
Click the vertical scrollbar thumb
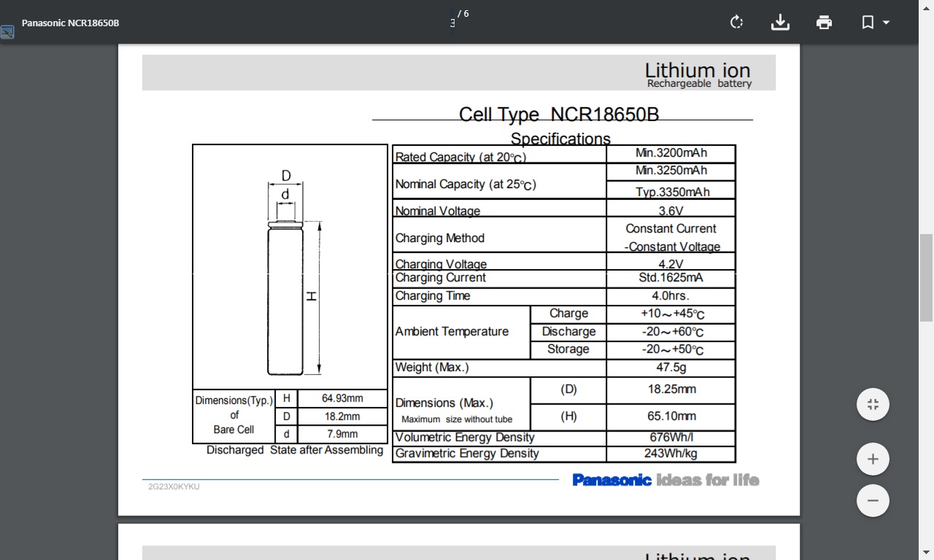click(926, 277)
